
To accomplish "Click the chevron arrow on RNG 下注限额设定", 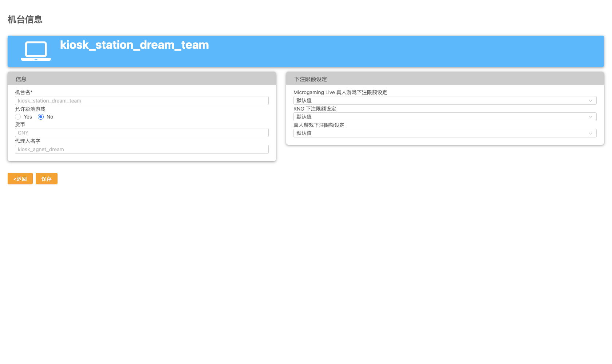I will tap(590, 117).
